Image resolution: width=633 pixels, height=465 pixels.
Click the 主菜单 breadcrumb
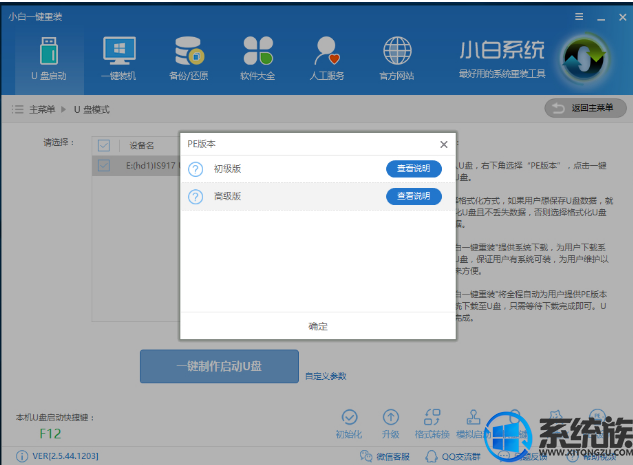point(42,109)
